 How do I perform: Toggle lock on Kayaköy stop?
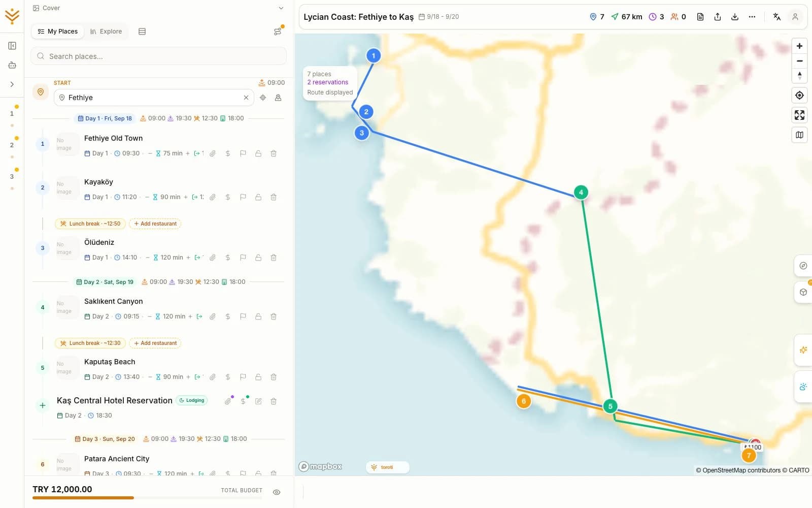[258, 197]
